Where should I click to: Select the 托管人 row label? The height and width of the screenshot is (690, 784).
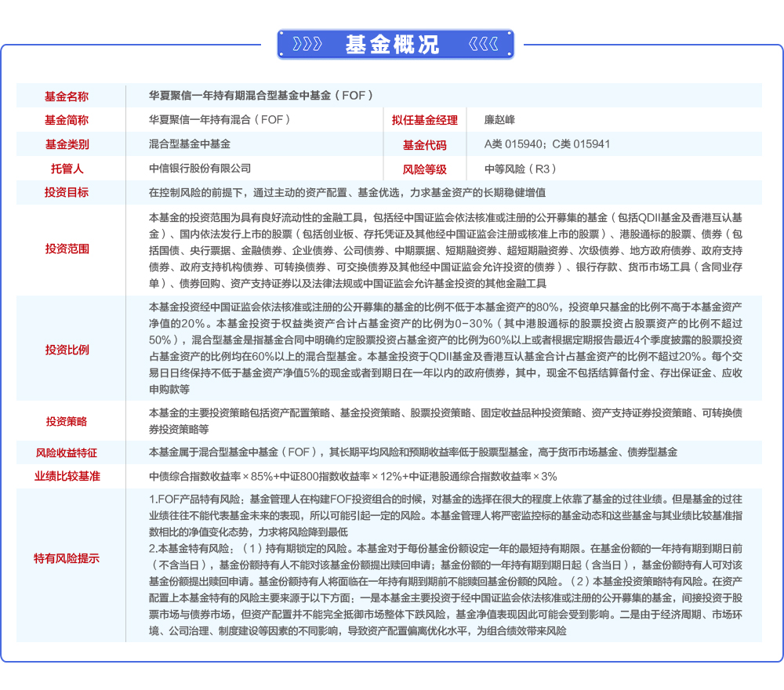(x=67, y=169)
